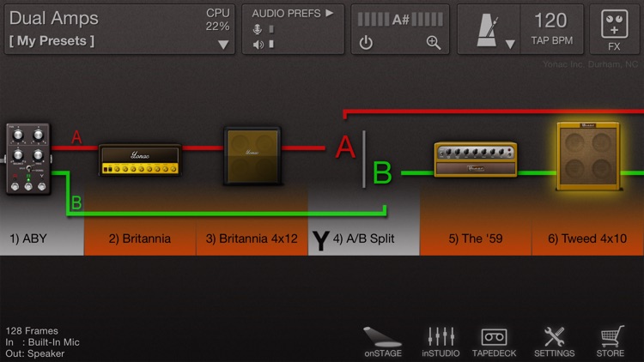Open the TAPEDECK recorder

(494, 342)
